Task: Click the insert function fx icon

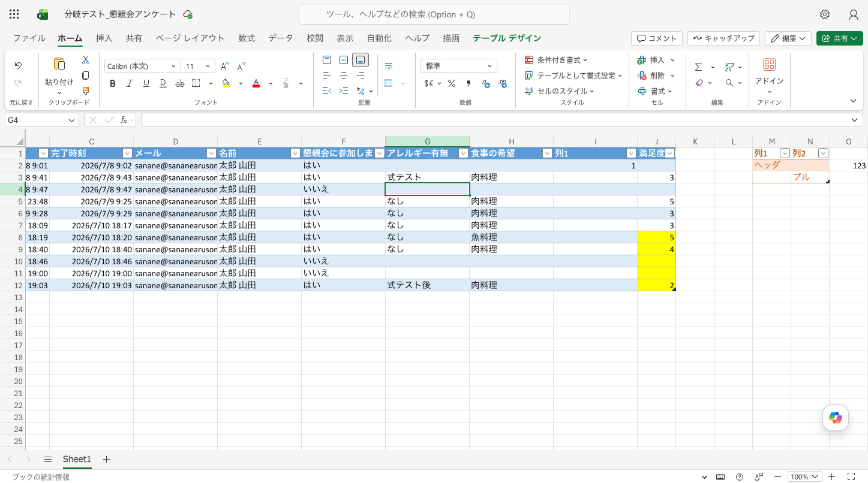Action: click(124, 120)
